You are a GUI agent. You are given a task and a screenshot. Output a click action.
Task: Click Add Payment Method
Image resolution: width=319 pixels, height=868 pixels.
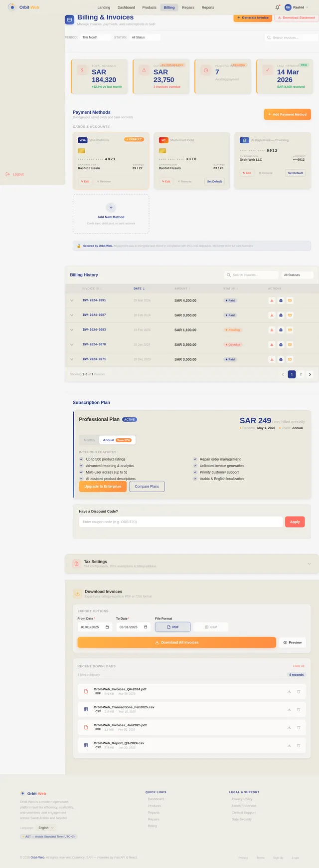(287, 114)
